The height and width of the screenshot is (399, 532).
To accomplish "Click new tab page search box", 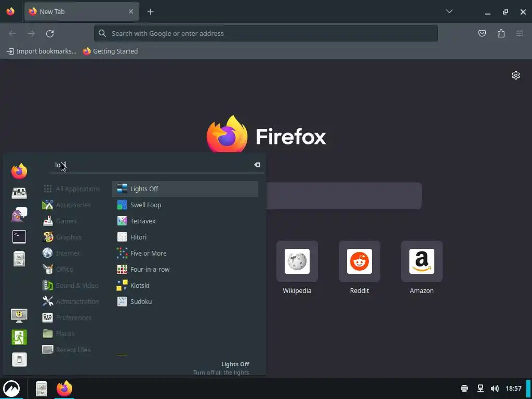I will point(344,196).
